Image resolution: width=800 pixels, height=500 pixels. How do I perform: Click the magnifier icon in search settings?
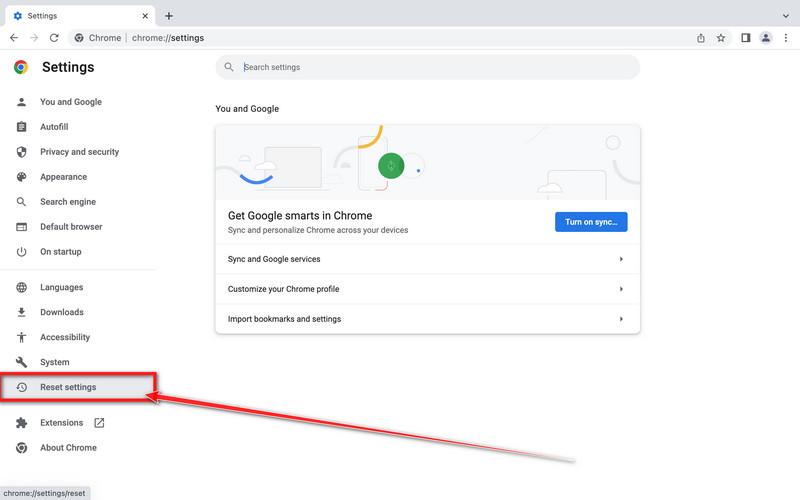point(229,67)
